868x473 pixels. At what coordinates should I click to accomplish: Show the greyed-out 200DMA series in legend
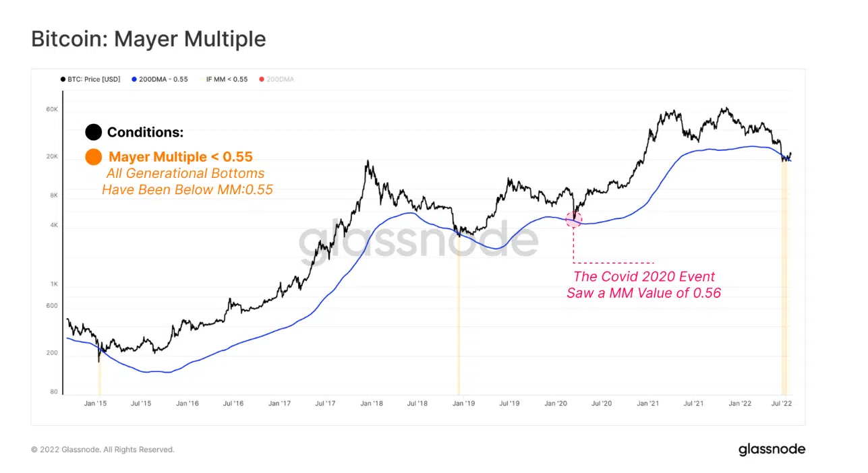click(x=280, y=80)
